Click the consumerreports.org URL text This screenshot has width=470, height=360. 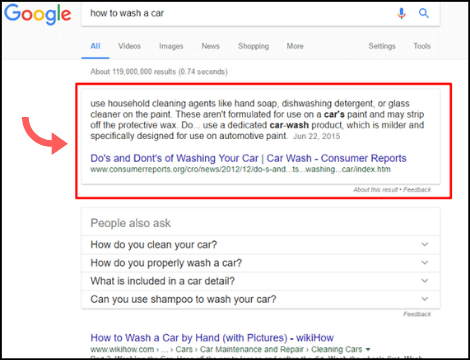coord(240,169)
